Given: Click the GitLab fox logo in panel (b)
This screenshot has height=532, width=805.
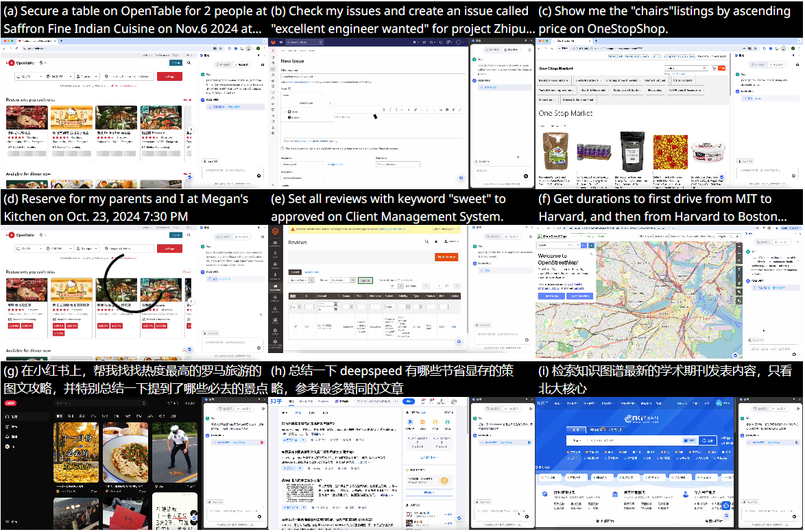Looking at the screenshot, I should tap(274, 43).
